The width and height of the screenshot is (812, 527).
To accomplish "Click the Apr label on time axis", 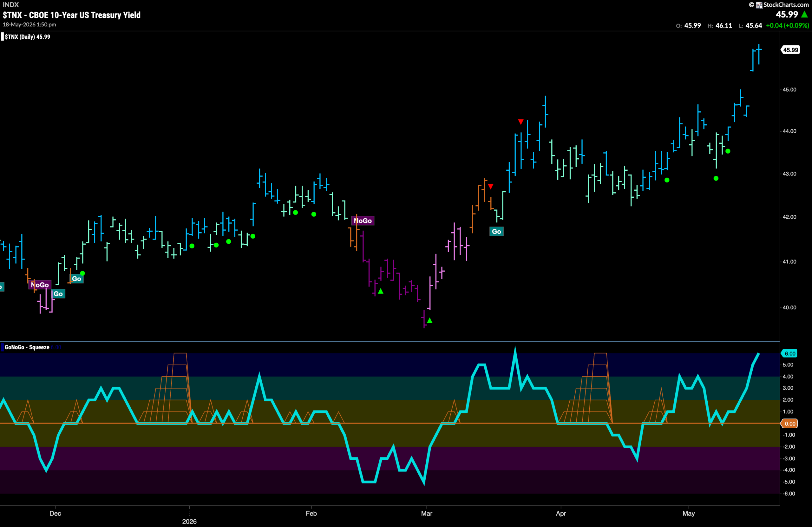I will click(x=561, y=513).
